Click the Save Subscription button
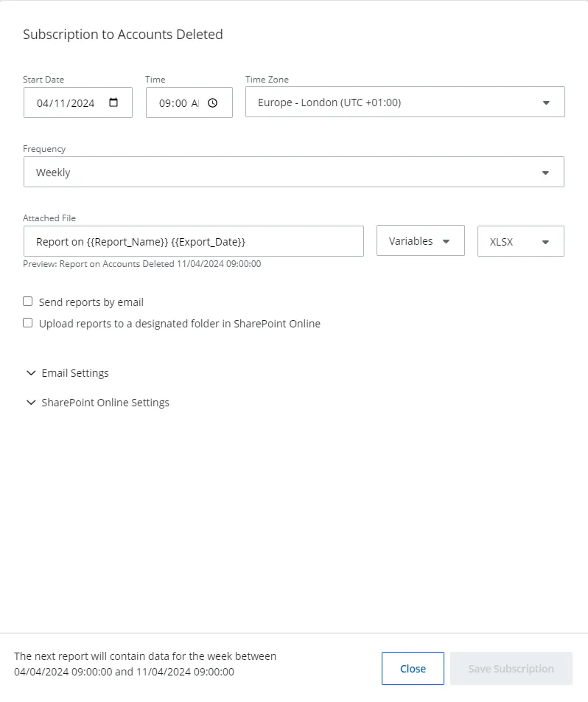The height and width of the screenshot is (702, 588). (x=511, y=668)
